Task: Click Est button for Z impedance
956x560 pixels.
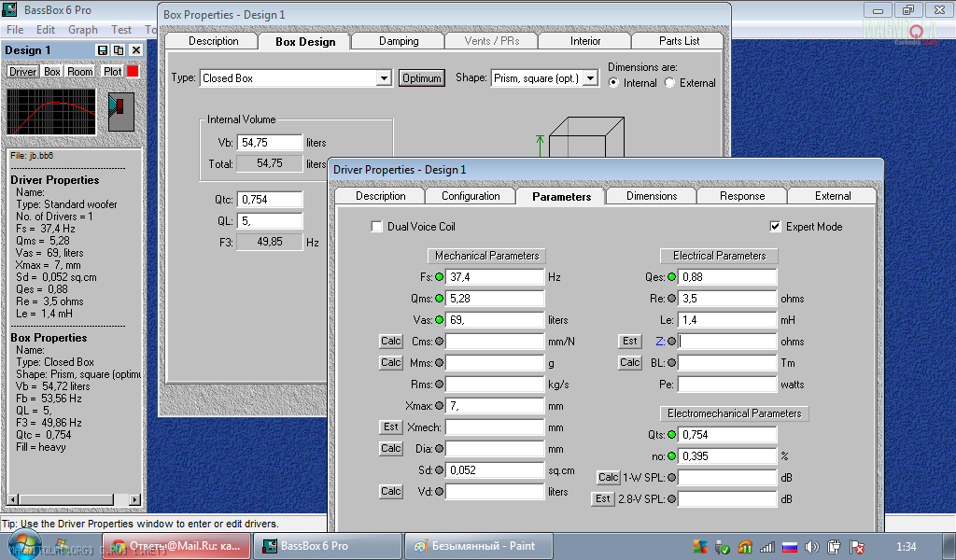Action: pos(630,342)
